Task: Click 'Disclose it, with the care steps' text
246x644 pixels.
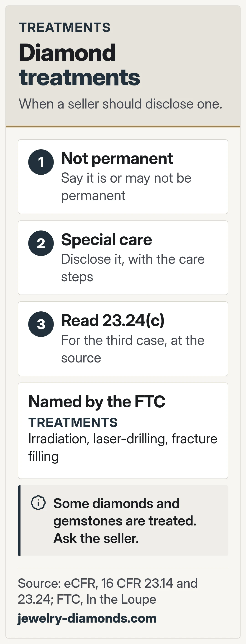Action: tap(133, 268)
